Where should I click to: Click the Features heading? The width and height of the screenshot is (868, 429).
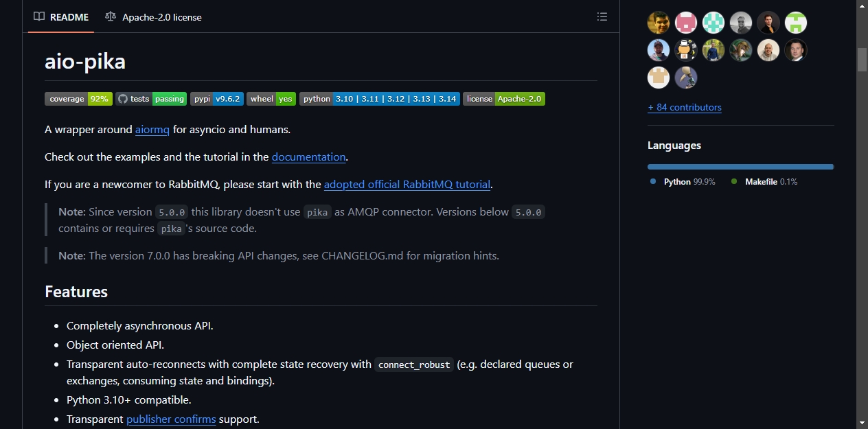tap(76, 292)
